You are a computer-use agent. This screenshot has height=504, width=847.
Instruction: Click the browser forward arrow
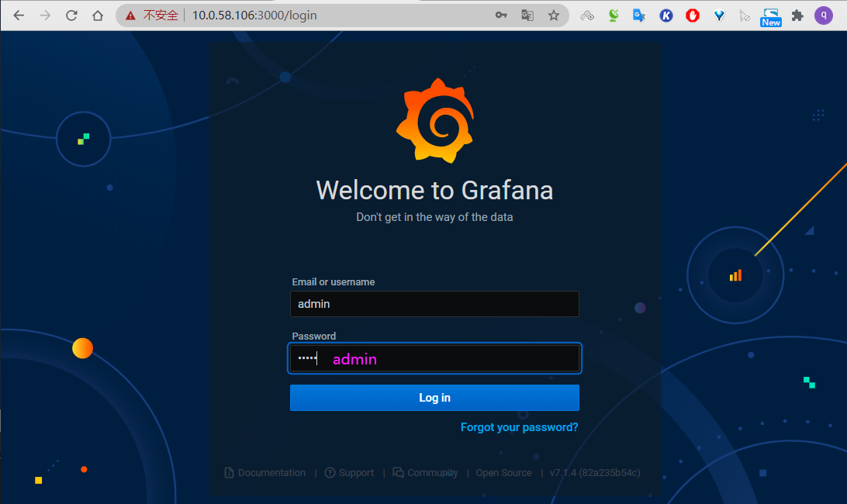(x=45, y=16)
